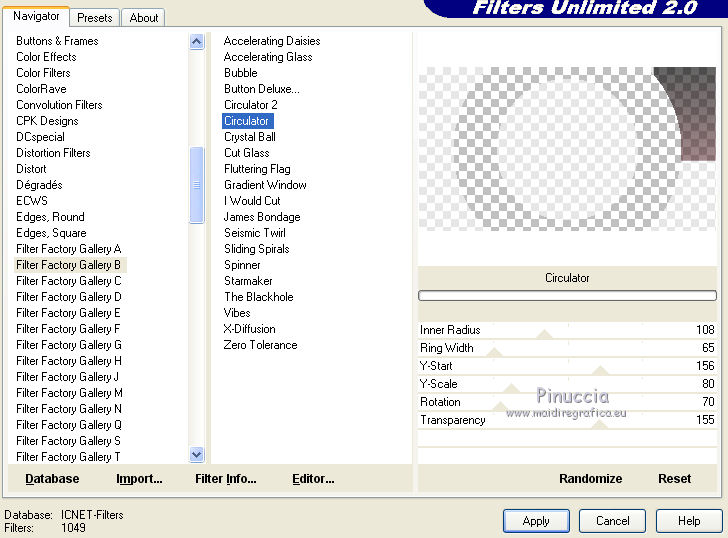Click the category list scrollbar thumb

(197, 185)
